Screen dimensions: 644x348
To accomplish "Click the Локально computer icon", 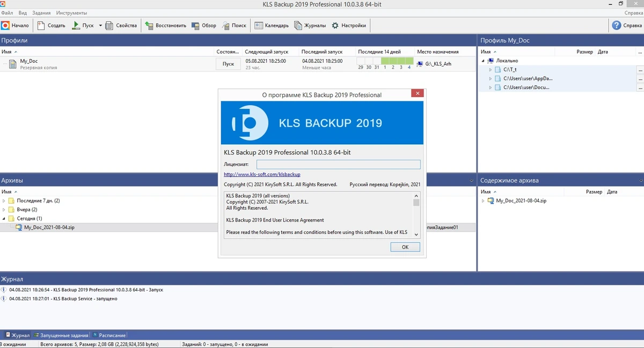I will point(491,61).
